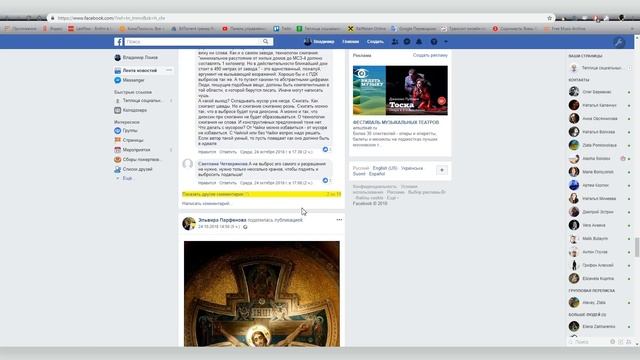Open the Trello bookmark in bookmarks bar
The height and width of the screenshot is (360, 640).
[282, 29]
